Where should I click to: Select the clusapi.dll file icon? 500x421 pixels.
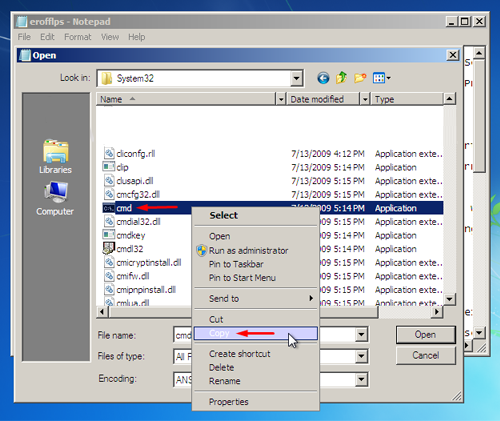(109, 181)
